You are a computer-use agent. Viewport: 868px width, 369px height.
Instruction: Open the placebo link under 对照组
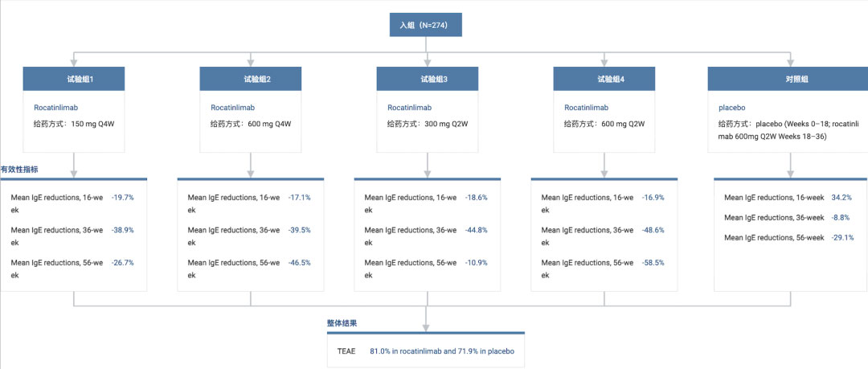pos(731,108)
